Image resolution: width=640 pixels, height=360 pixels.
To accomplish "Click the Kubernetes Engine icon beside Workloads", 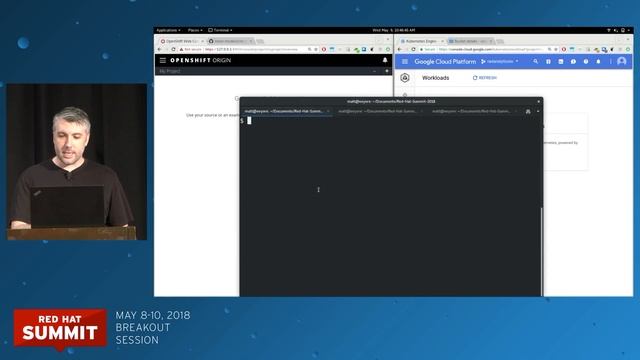I will [x=405, y=78].
